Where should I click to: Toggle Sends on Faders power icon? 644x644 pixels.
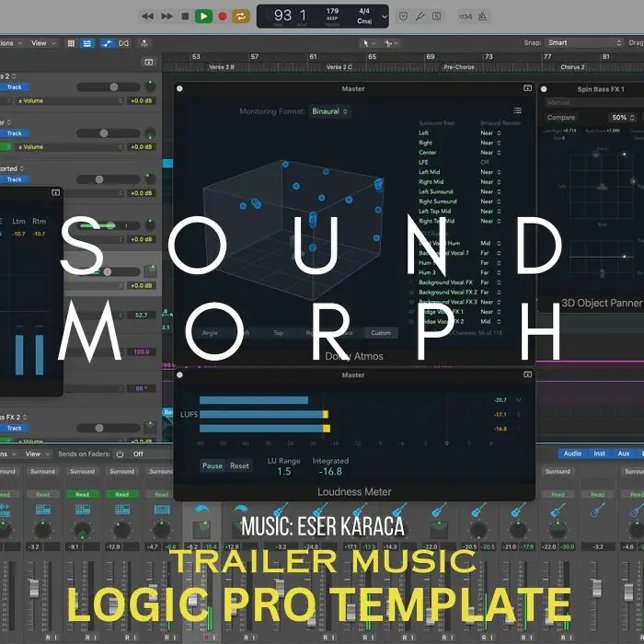[120, 454]
